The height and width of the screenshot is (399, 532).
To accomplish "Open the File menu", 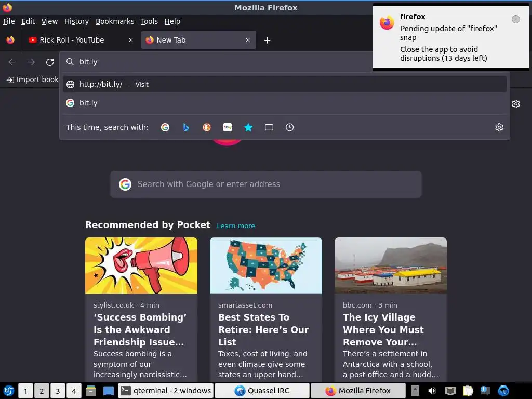I will tap(9, 21).
